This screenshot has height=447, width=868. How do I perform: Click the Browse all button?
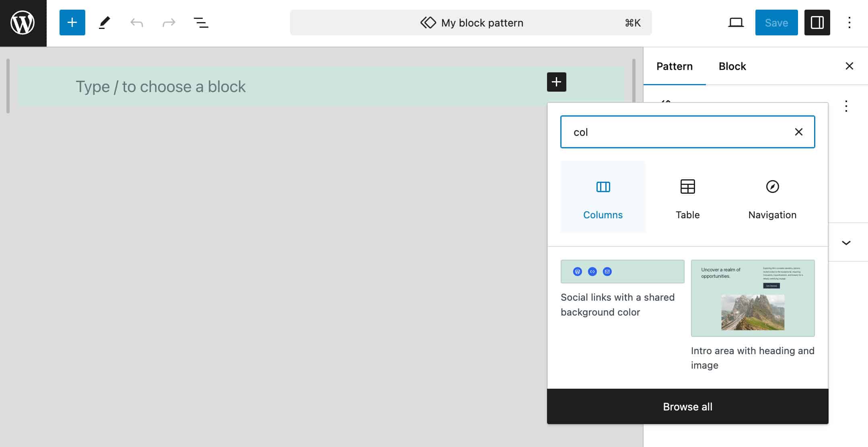tap(687, 406)
